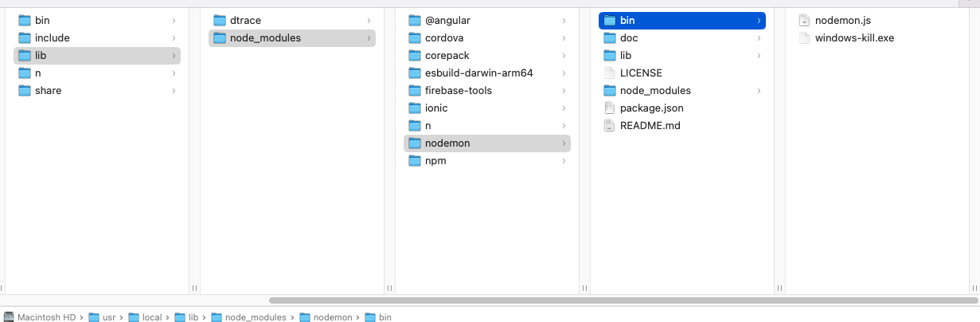Click the corepack folder icon

(x=414, y=55)
